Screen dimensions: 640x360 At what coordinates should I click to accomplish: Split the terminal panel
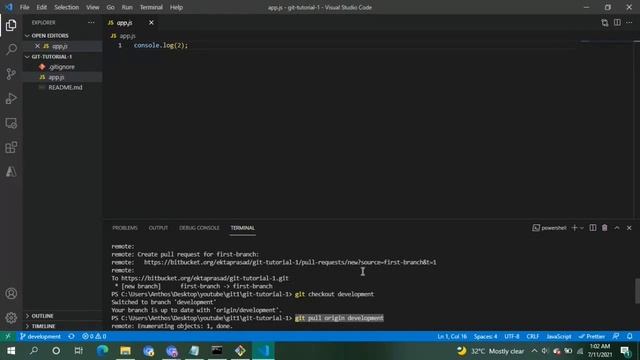point(593,228)
